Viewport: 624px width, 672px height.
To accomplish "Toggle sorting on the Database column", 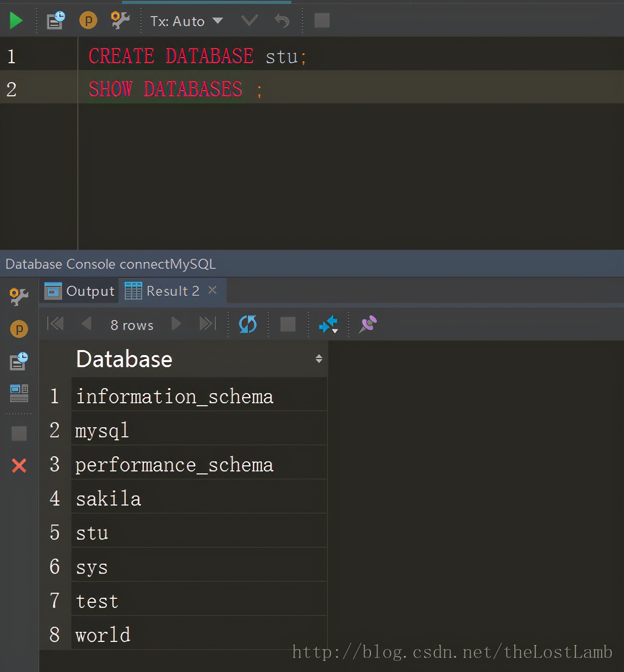I will click(x=319, y=359).
